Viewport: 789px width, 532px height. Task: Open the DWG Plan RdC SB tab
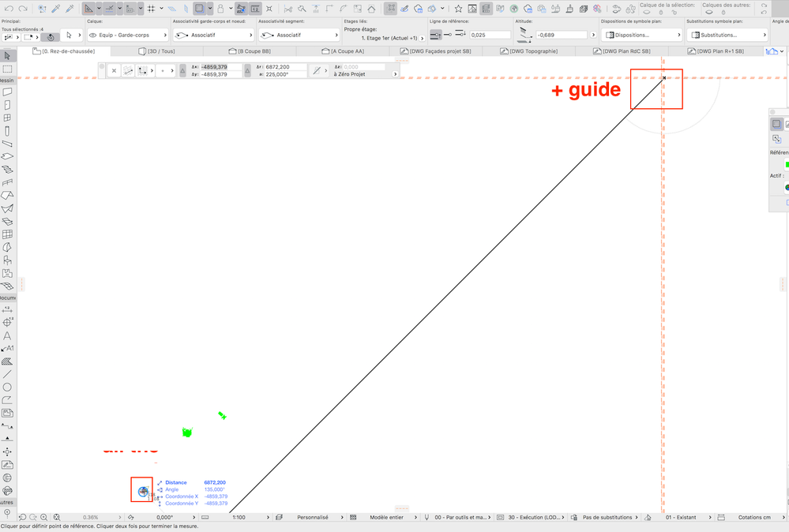(x=622, y=51)
